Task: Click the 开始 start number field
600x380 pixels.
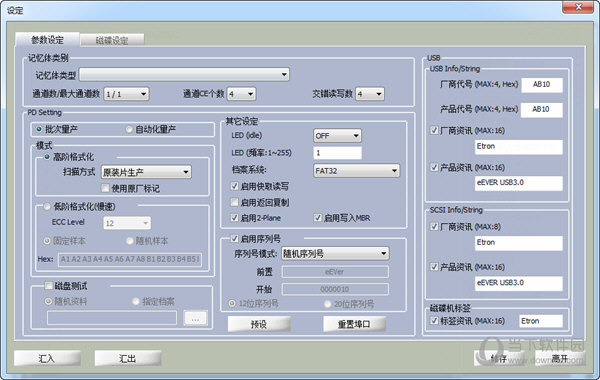Action: click(335, 289)
